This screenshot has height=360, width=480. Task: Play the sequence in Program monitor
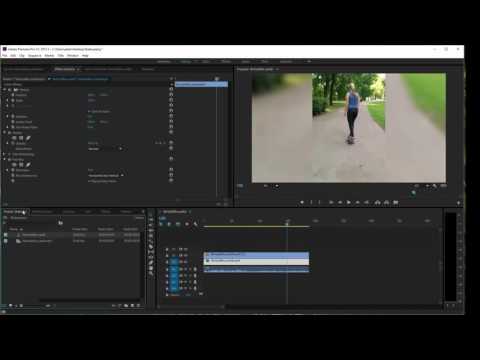[349, 202]
